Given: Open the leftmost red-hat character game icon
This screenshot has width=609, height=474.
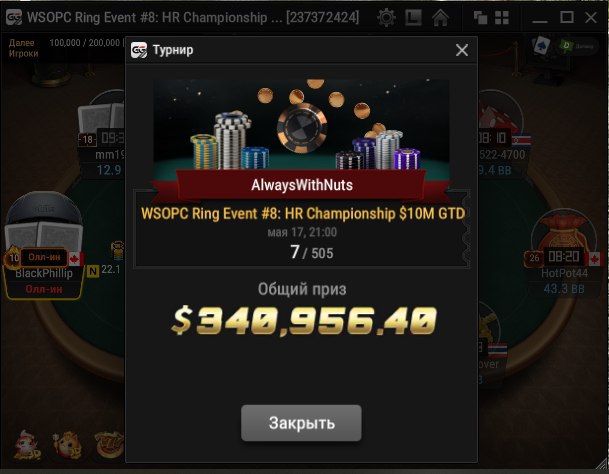Looking at the screenshot, I should point(27,444).
